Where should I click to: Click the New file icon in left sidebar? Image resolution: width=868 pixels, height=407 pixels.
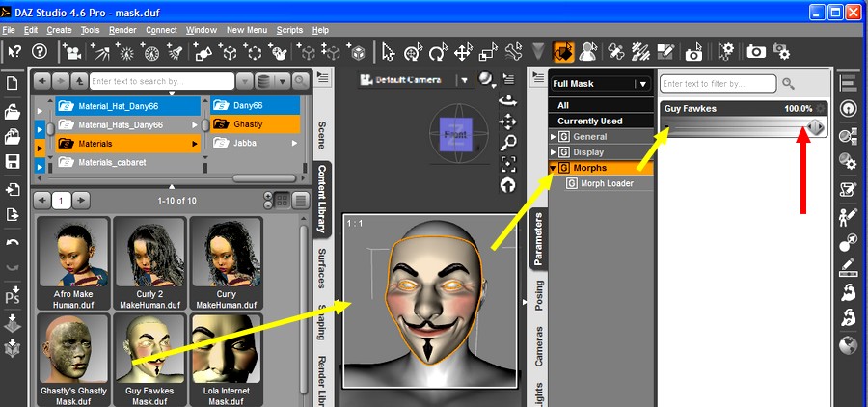click(12, 83)
